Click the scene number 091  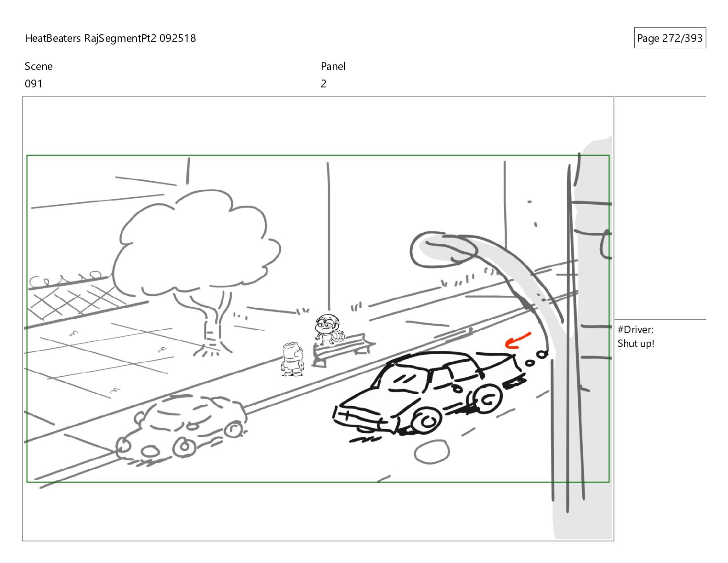(x=34, y=84)
